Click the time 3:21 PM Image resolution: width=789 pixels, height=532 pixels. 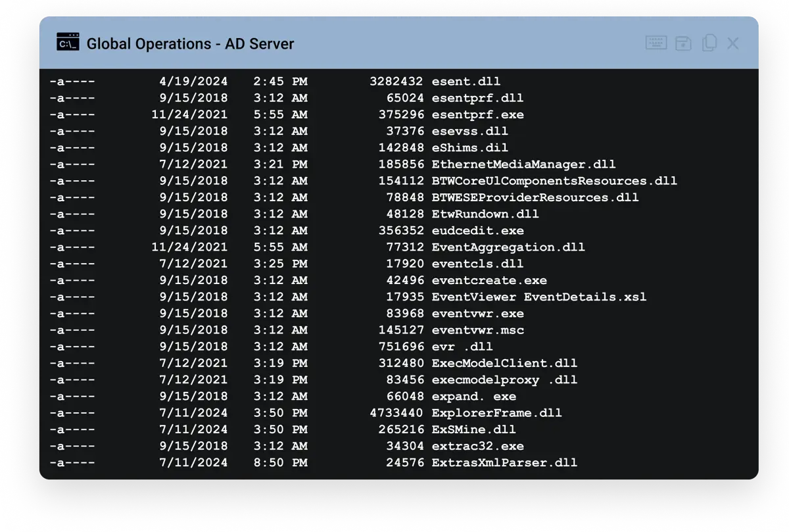tap(280, 164)
